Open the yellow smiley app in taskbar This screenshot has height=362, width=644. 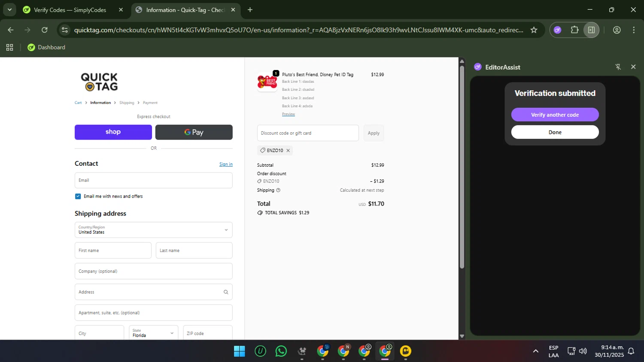[406, 351]
